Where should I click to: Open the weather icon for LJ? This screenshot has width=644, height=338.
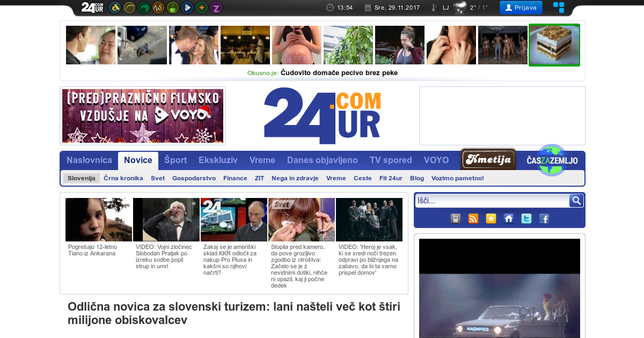460,8
